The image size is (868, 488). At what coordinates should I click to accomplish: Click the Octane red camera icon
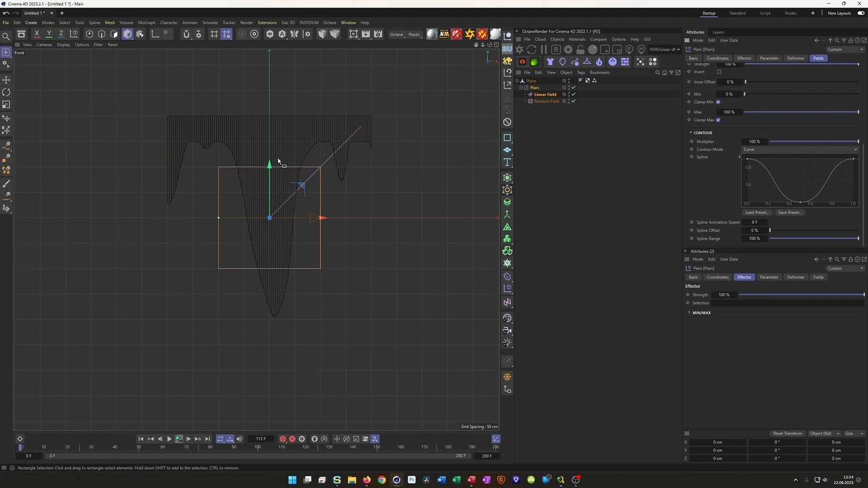click(x=523, y=62)
